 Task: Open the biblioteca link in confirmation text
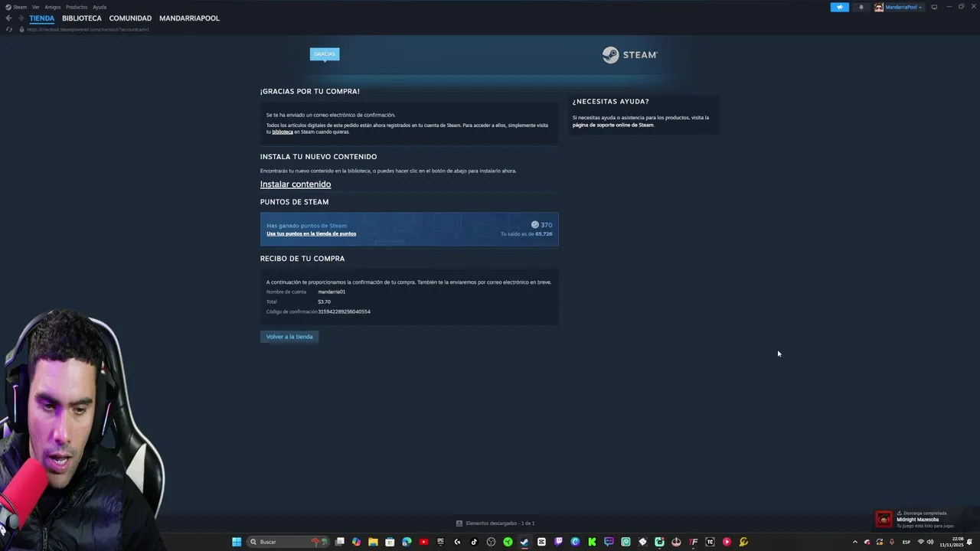[283, 132]
